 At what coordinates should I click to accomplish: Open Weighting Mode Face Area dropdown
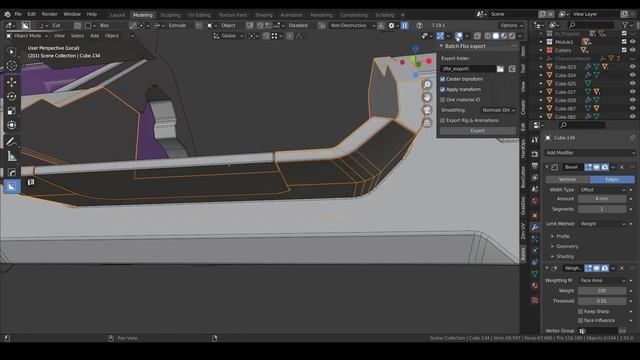click(602, 281)
